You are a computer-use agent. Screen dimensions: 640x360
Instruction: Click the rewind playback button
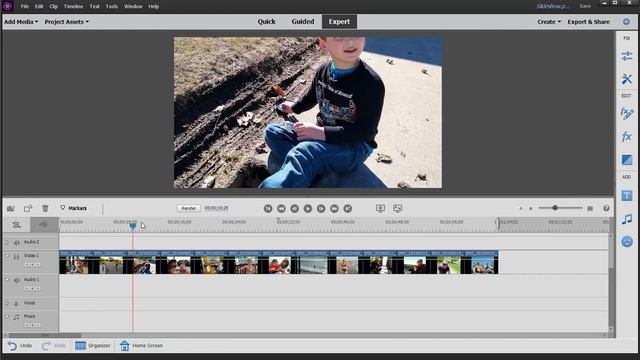281,209
